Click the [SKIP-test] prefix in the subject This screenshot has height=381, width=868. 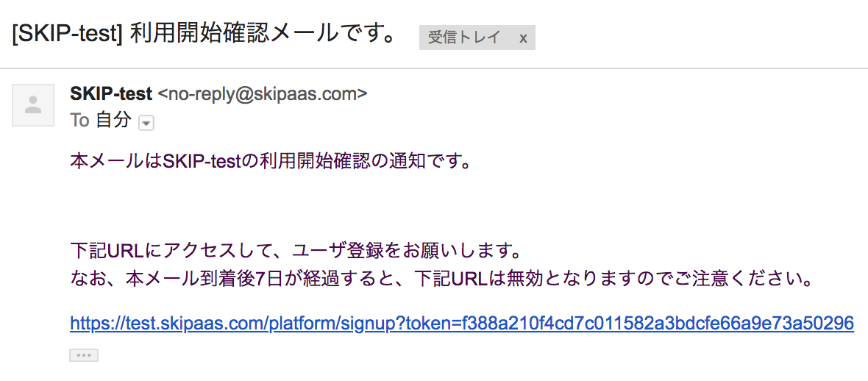68,35
